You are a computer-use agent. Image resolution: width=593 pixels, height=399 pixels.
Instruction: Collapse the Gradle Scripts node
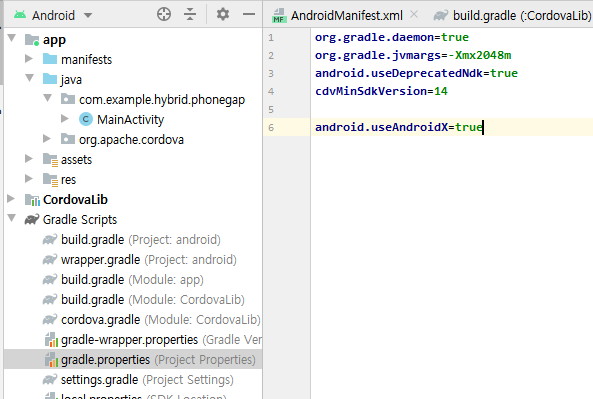(x=12, y=218)
